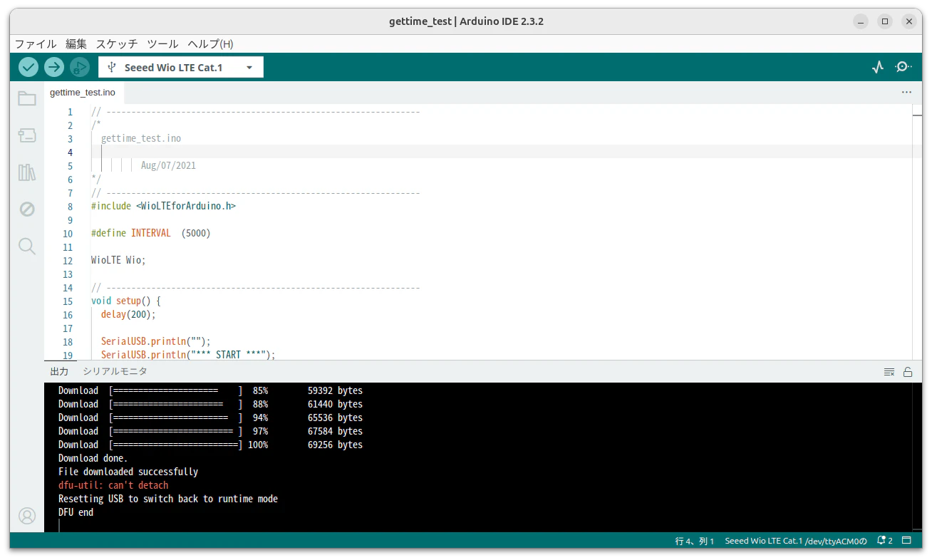Click 'Resetting USB to switch back' output line
932x560 pixels.
(168, 499)
